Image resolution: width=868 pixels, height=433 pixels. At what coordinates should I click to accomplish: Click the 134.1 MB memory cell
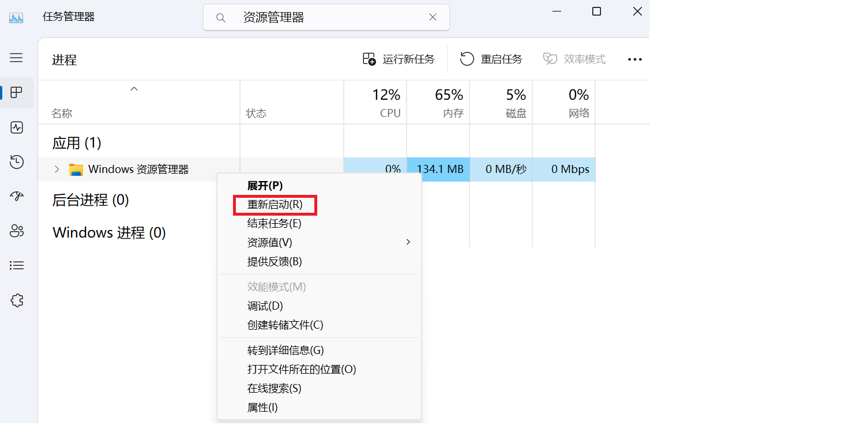(438, 170)
